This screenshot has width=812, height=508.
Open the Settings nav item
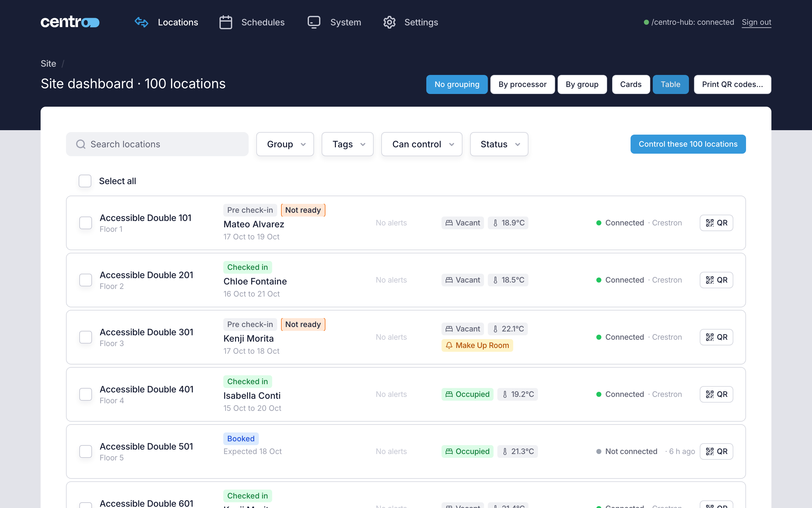tap(410, 22)
